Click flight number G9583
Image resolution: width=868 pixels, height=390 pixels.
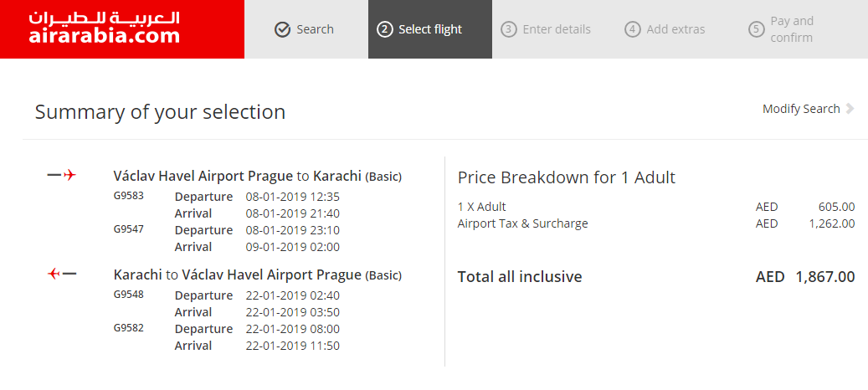(128, 195)
